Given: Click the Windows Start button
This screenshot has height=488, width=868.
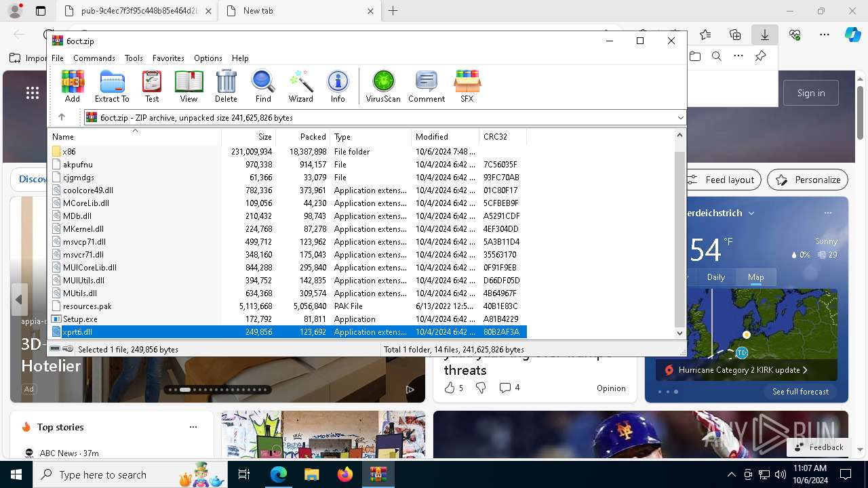Looking at the screenshot, I should pos(16,474).
